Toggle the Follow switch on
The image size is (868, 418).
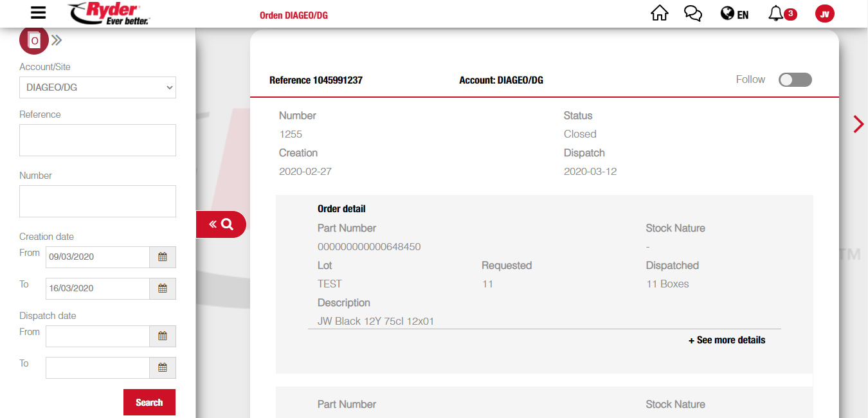[795, 80]
